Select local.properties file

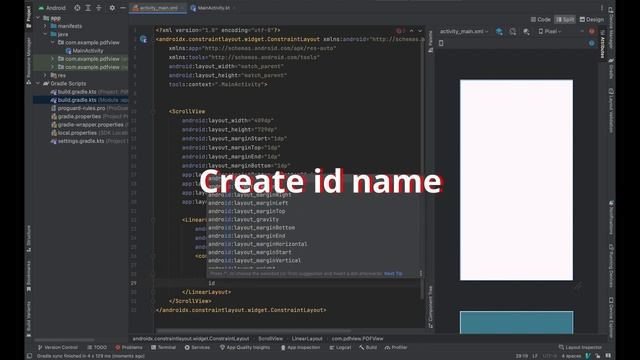click(89, 133)
